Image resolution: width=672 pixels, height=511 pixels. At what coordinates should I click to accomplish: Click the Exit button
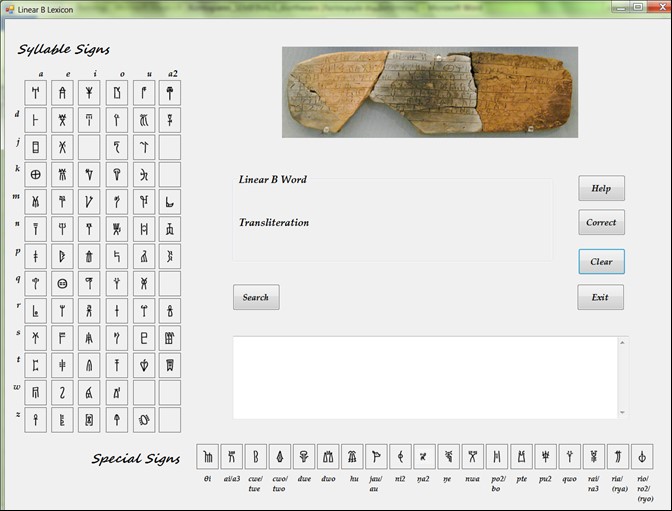coord(600,297)
